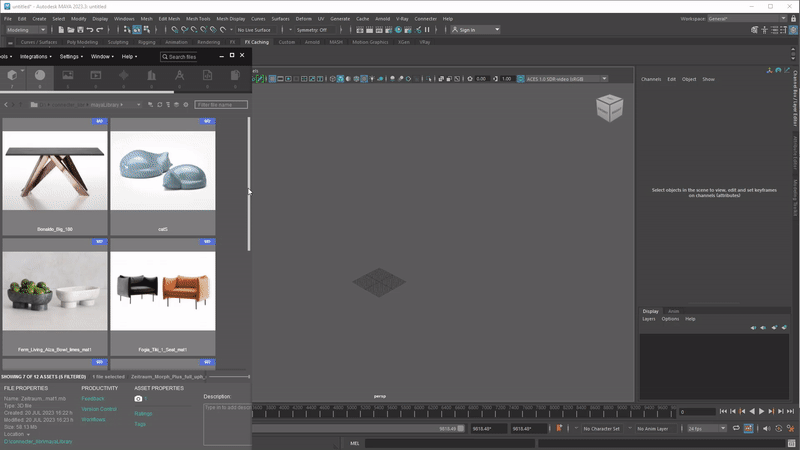Image resolution: width=800 pixels, height=450 pixels.
Task: Click the Filter file name field
Action: 221,105
